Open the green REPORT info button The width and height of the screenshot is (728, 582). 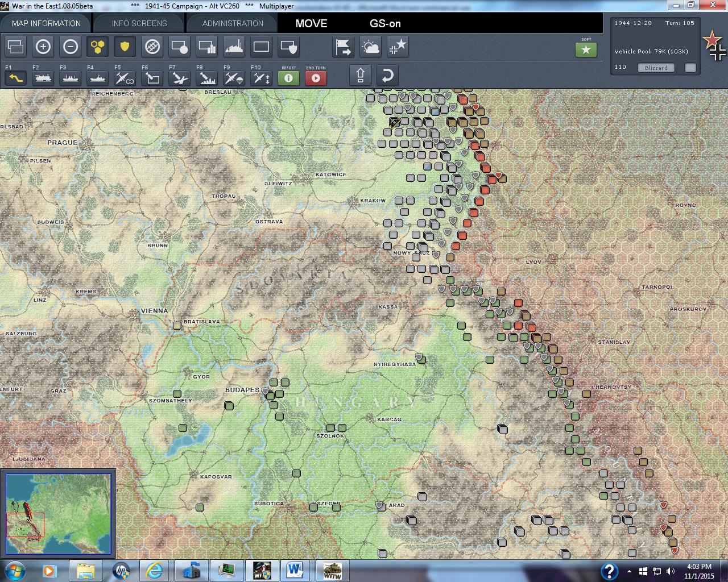tap(289, 78)
